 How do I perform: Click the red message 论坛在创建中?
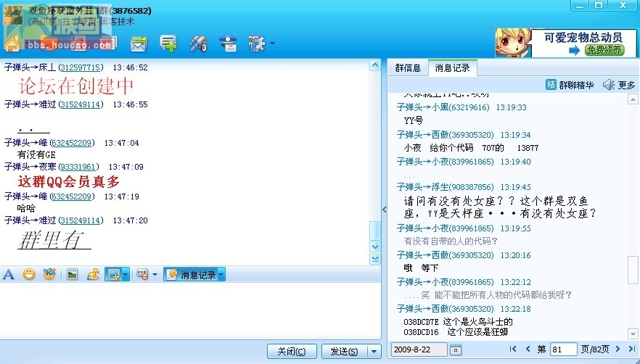tap(76, 86)
